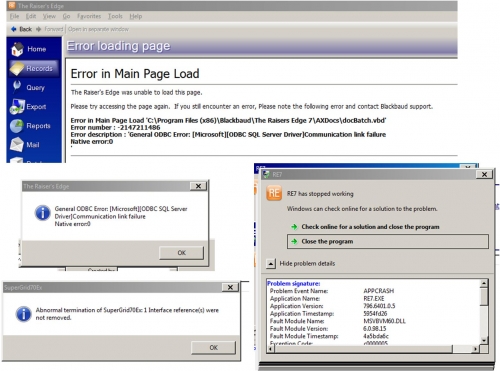500x371 pixels.
Task: Close the Raiser's Edge error dialog
Action: tap(198, 186)
